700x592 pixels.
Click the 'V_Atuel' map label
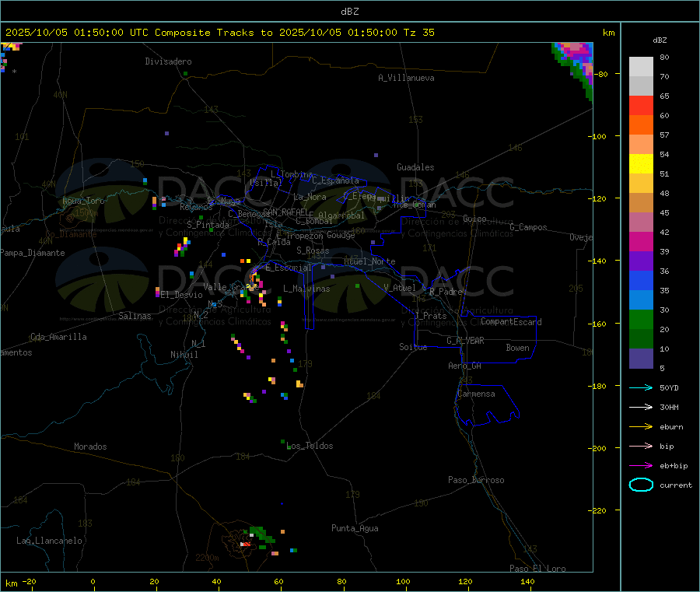coord(400,288)
